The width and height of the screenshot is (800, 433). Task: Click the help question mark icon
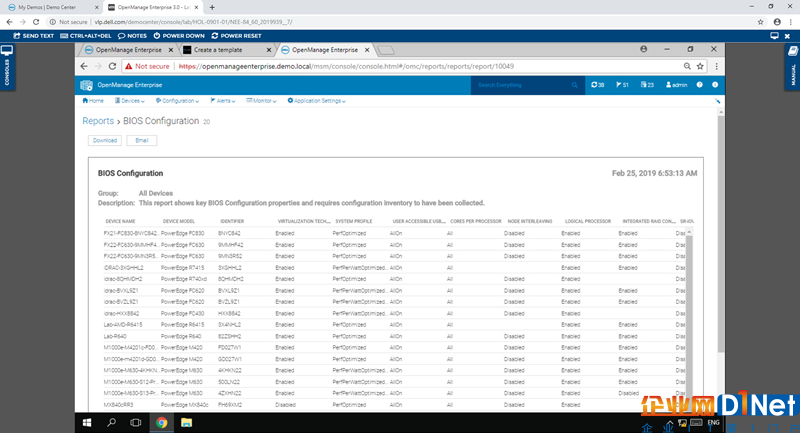[699, 85]
